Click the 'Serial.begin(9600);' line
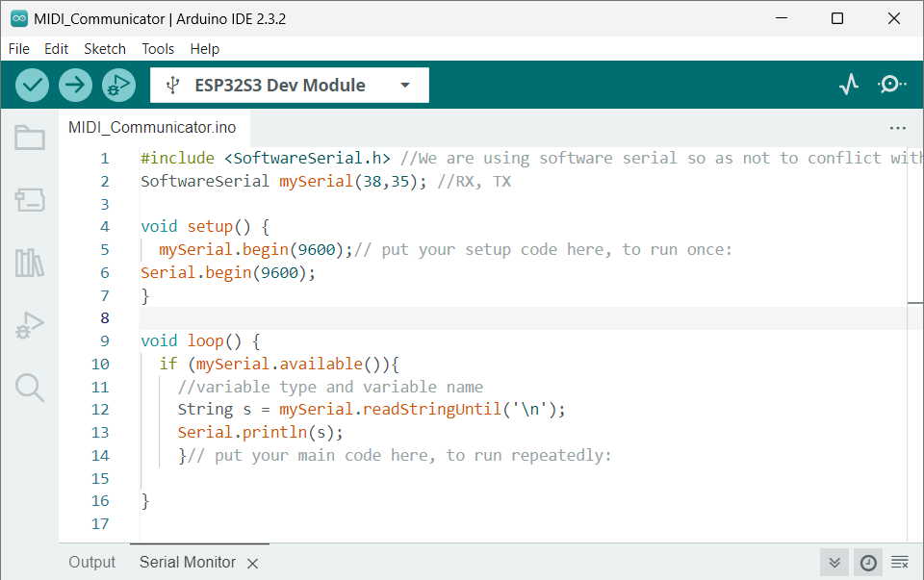The width and height of the screenshot is (924, 580). coord(228,272)
